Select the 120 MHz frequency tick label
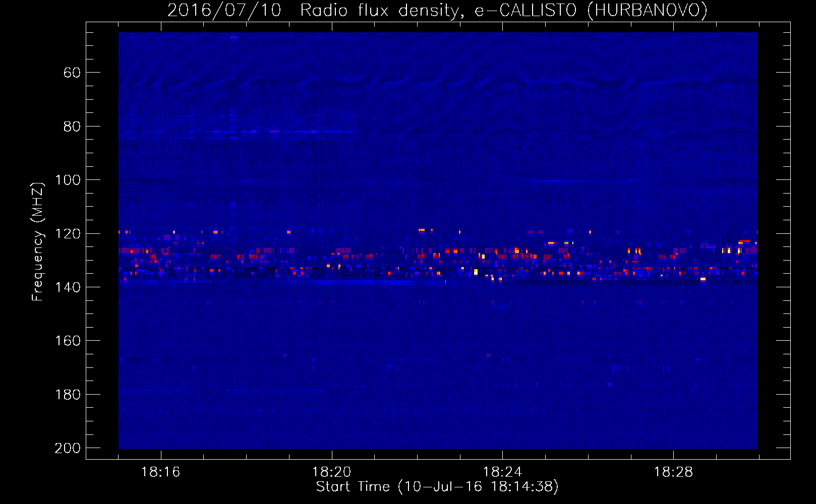The image size is (816, 504). [68, 234]
